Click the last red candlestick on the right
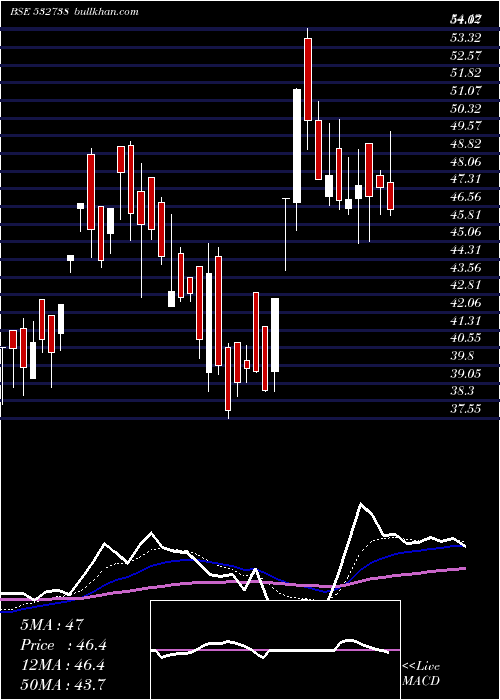500x700 pixels. [391, 196]
